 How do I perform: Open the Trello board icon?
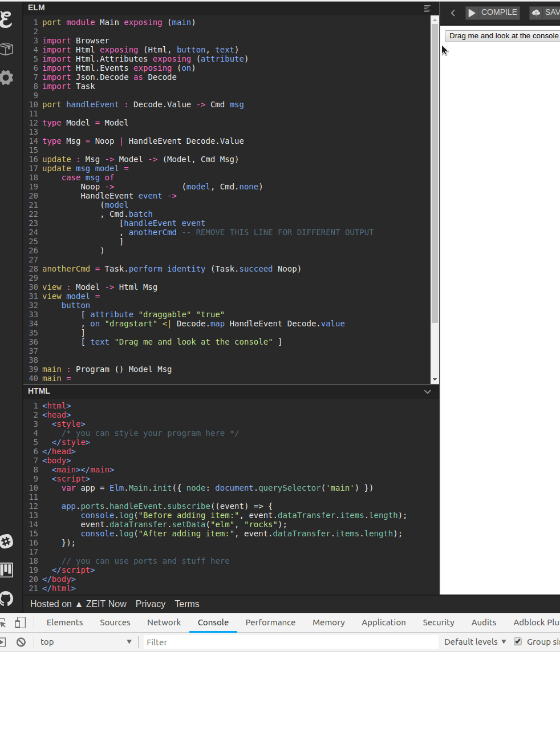(6, 569)
